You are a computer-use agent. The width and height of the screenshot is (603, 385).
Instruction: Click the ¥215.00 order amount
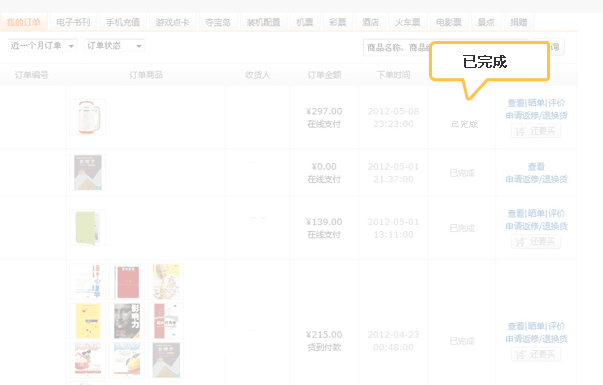[x=324, y=335]
